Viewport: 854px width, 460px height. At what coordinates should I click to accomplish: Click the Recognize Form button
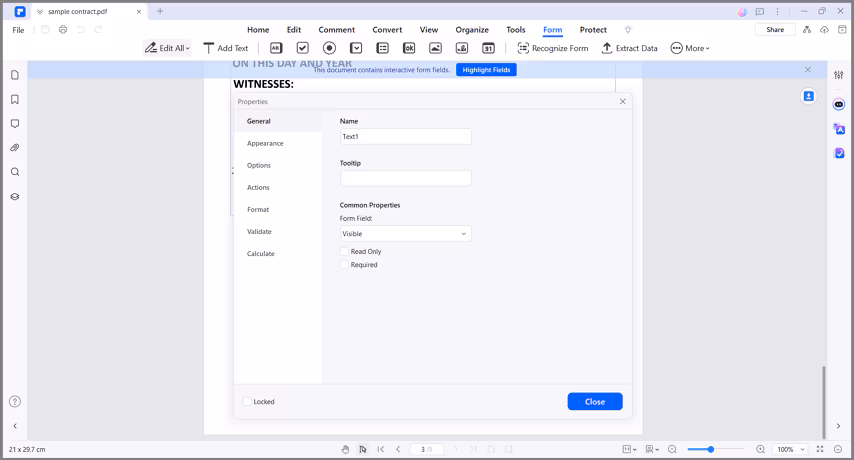553,48
